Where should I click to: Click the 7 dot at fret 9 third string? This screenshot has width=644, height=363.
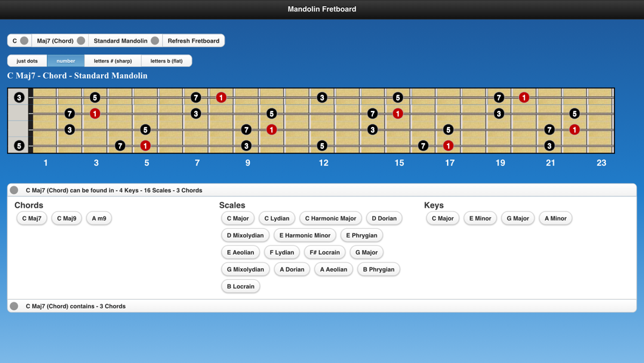point(246,130)
